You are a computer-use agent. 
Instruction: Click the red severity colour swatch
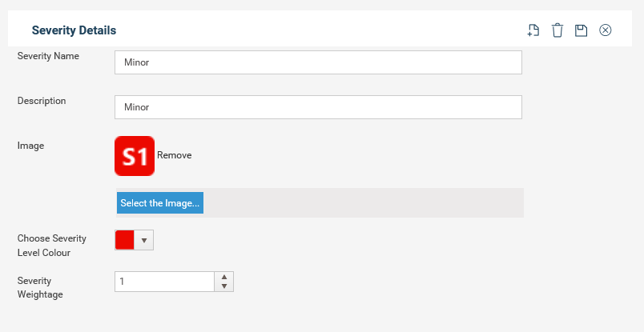tap(125, 240)
